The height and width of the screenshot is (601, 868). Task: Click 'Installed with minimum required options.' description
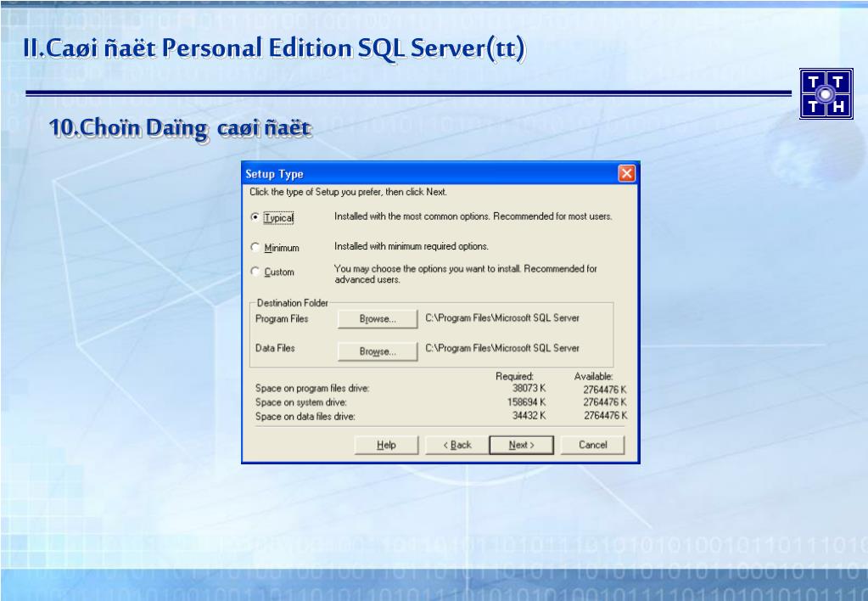pos(412,246)
